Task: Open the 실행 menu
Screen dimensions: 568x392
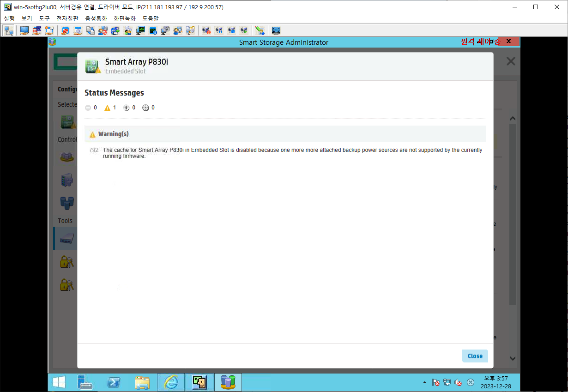Action: 9,18
